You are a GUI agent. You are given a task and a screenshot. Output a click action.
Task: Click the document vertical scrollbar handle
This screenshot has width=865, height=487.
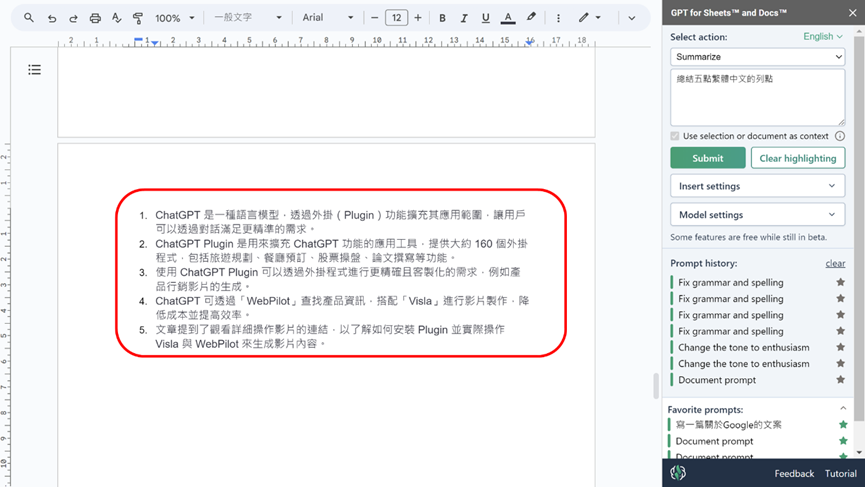point(656,386)
